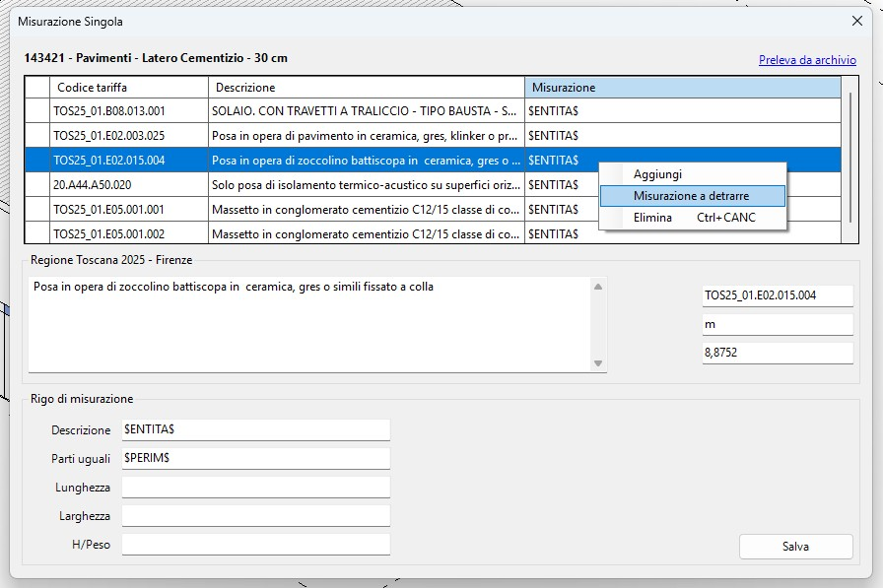
Task: Click Elimina in the context menu
Action: (x=652, y=218)
